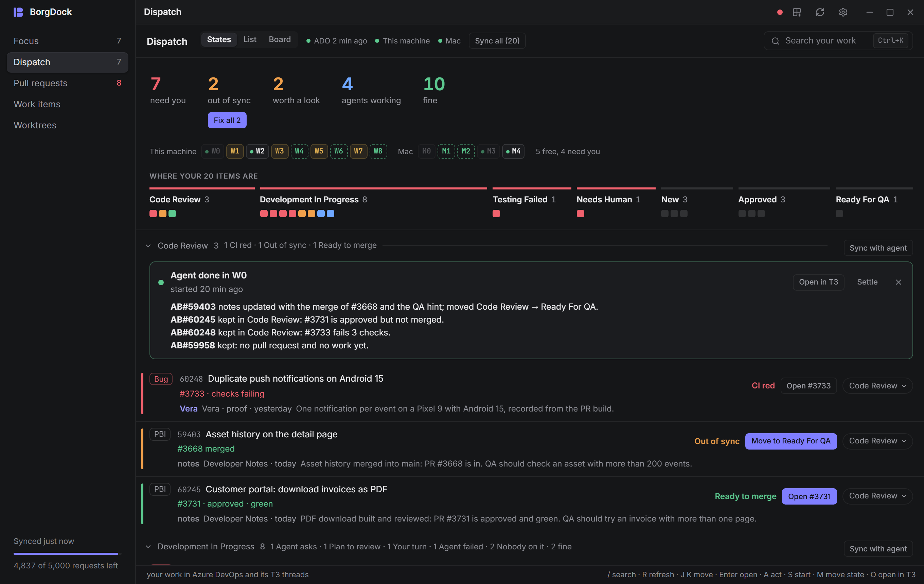924x584 pixels.
Task: Click the Bug type badge on item 60248
Action: tap(161, 379)
